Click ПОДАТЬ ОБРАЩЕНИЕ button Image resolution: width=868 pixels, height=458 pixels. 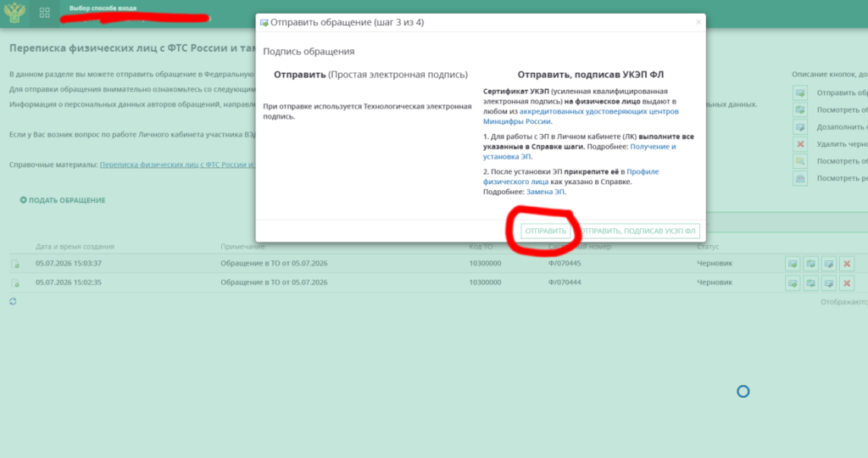pos(63,200)
